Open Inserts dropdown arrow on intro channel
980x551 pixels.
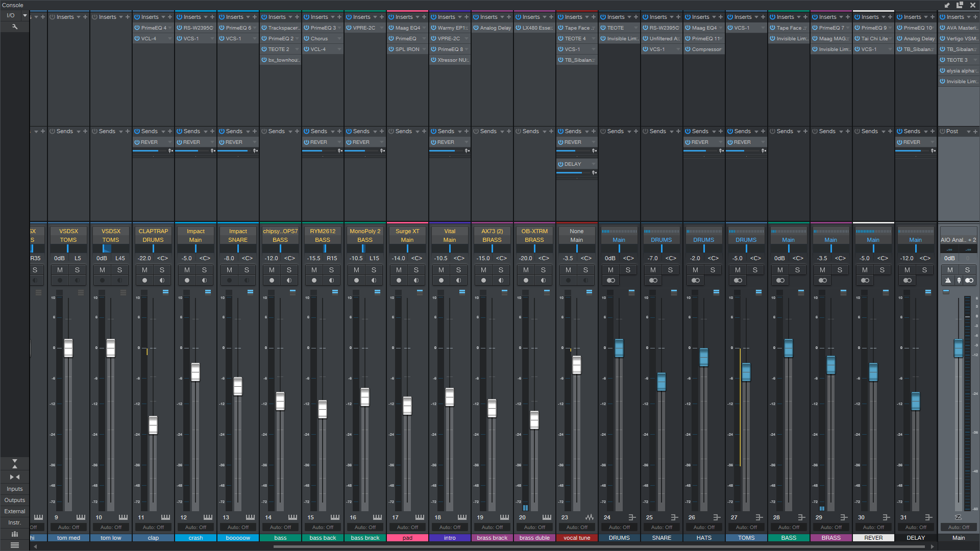click(x=460, y=17)
